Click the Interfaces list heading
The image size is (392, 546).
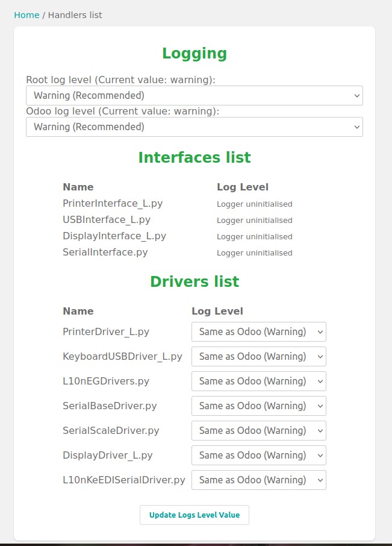click(x=194, y=157)
